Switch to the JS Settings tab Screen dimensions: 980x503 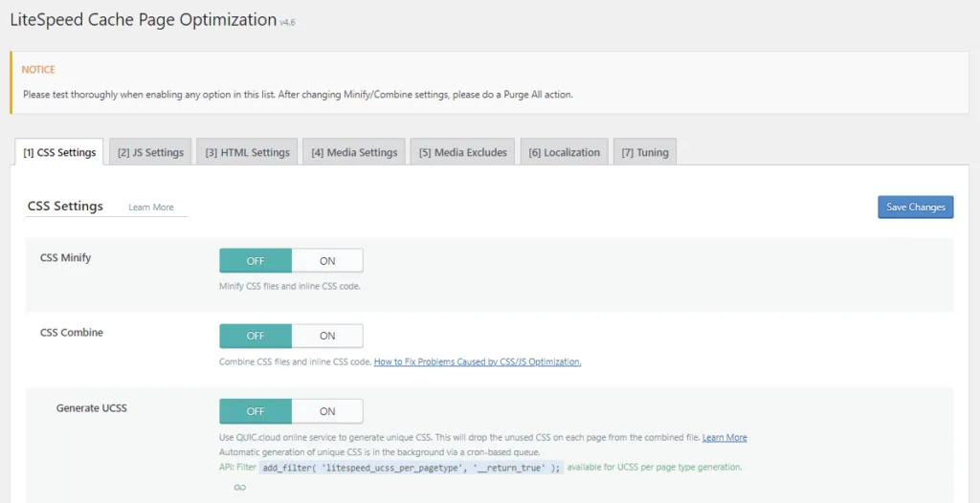pyautogui.click(x=150, y=152)
